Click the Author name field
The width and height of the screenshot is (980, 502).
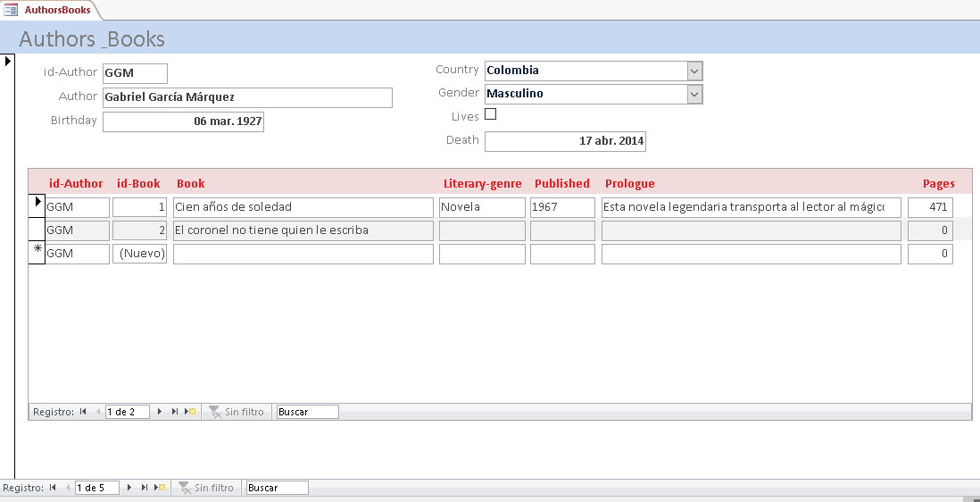click(x=247, y=97)
